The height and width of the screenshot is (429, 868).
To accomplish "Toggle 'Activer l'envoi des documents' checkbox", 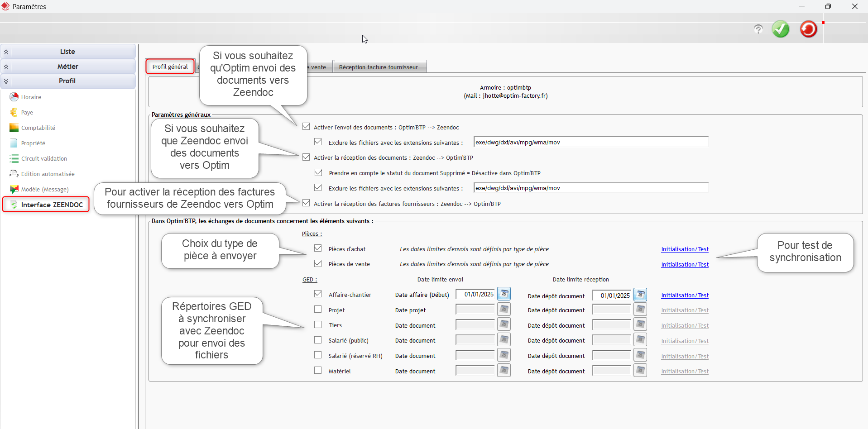I will [x=306, y=127].
